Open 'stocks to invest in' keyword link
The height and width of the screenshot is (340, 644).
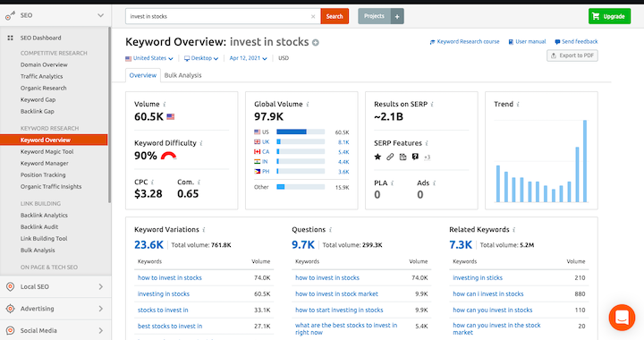163,310
